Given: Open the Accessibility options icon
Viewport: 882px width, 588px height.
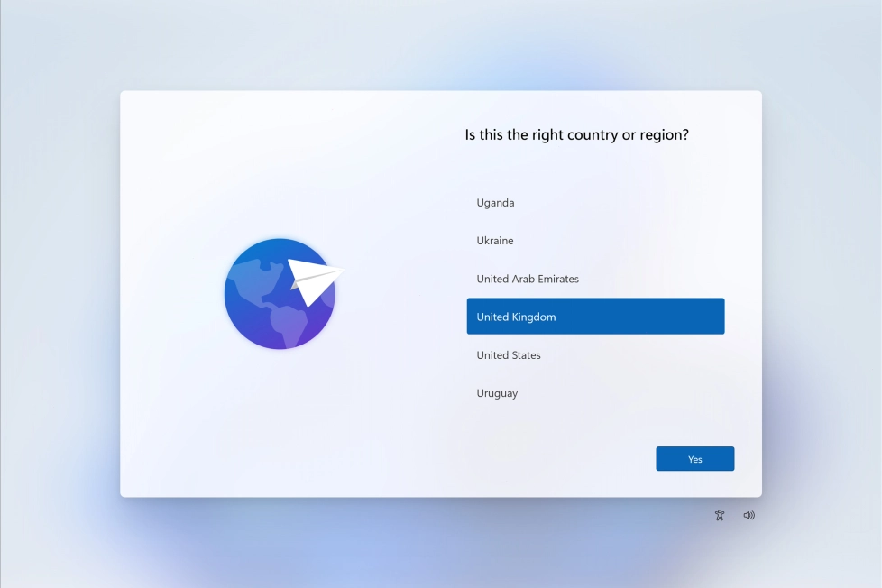Looking at the screenshot, I should [720, 515].
